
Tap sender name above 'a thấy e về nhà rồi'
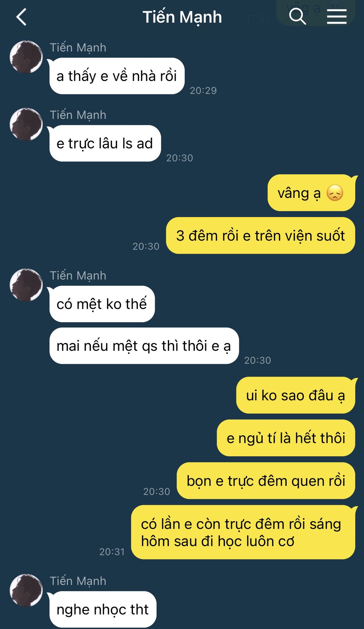[x=78, y=48]
